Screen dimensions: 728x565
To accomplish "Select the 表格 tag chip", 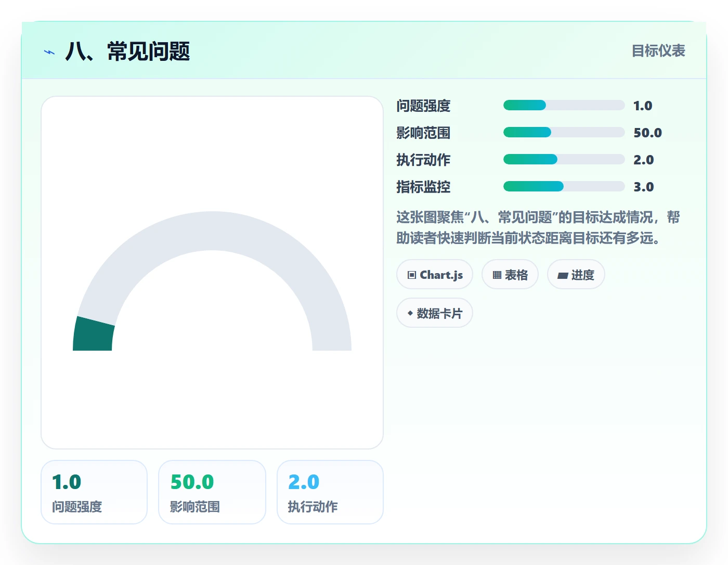I will [510, 274].
